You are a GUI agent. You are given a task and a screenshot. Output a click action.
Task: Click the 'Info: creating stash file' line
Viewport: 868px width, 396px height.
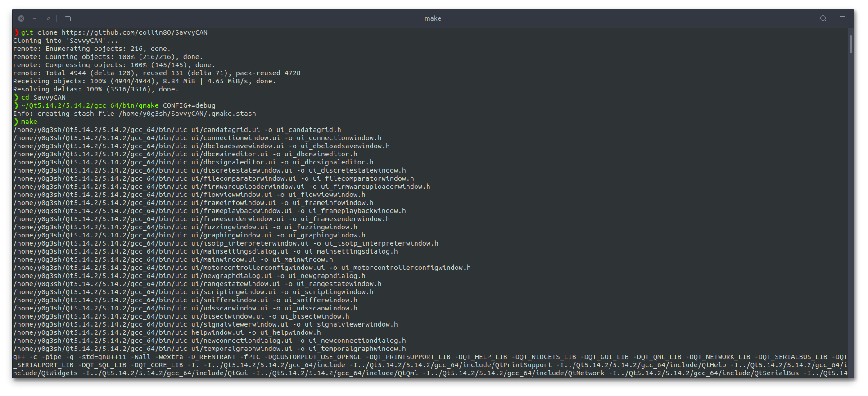click(135, 114)
